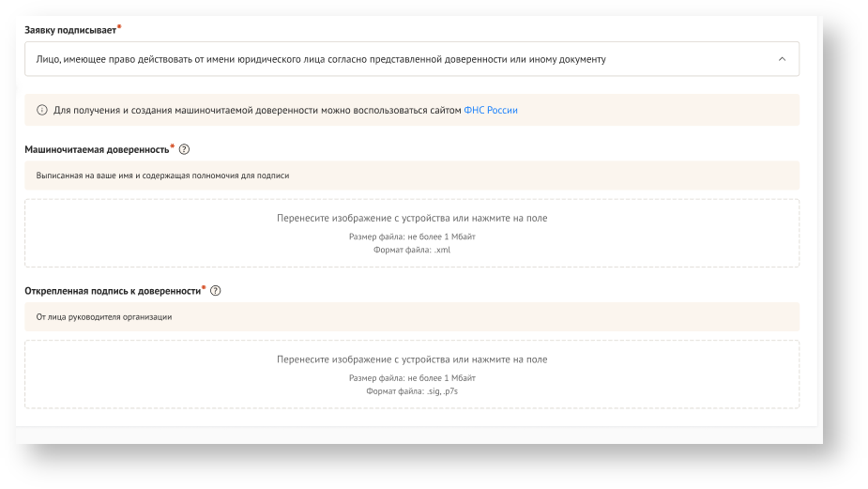Click the Машиночитаемая доверенность label
Viewport: 868px width, 489px height.
[x=97, y=149]
